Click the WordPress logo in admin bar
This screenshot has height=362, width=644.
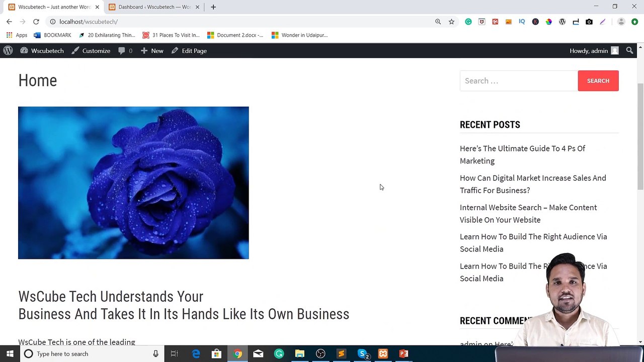(x=8, y=51)
